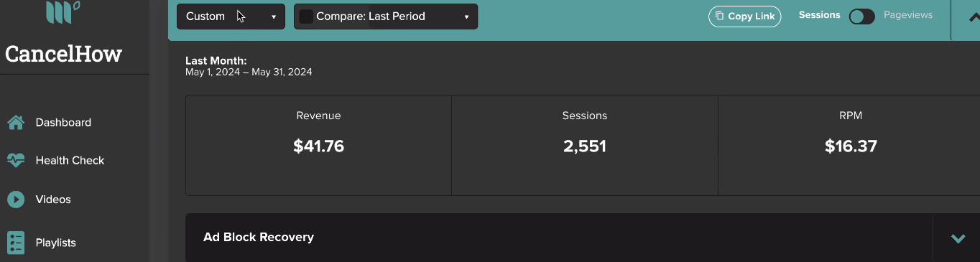Screen dimensions: 980x262
Task: Expand the Ad Block Recovery section
Action: pos(957,238)
